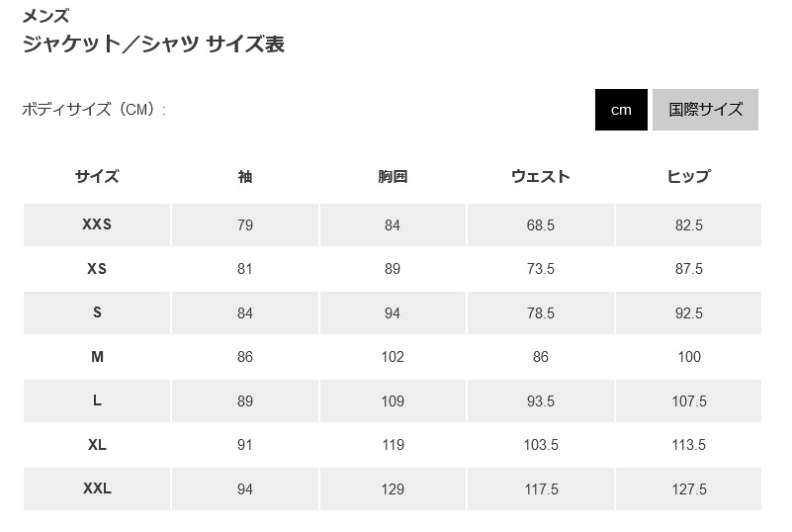Select the XS size row label

coord(97,268)
